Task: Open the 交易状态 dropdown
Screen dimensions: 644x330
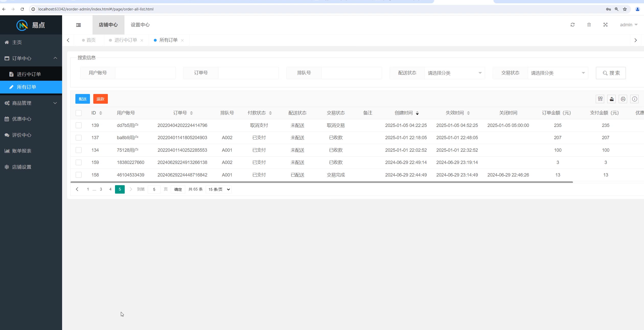Action: coord(558,73)
